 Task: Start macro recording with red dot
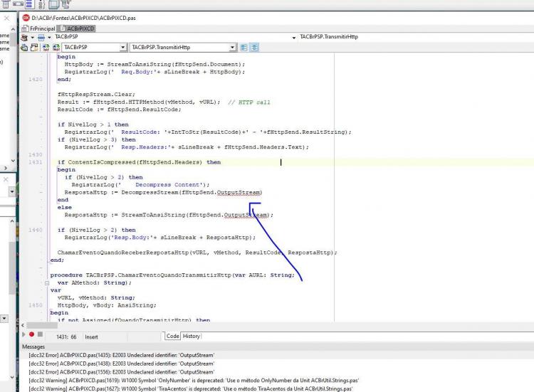(x=31, y=334)
